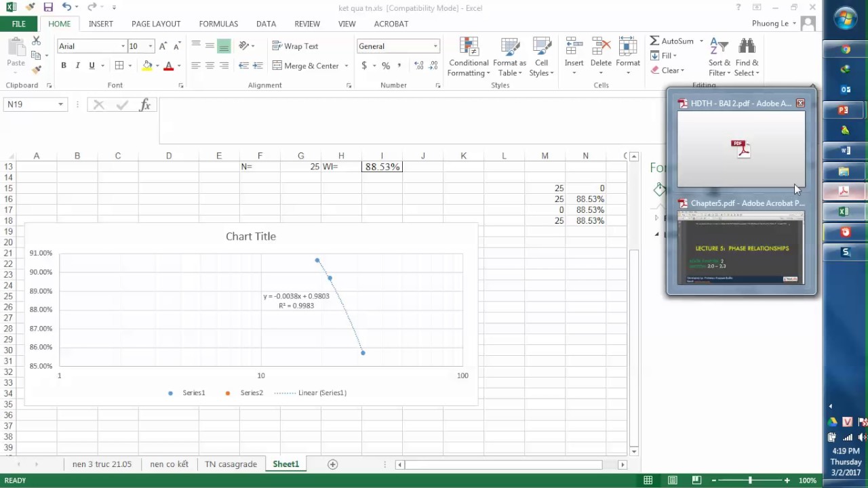Switch to the INSERT ribbon tab

(x=101, y=24)
